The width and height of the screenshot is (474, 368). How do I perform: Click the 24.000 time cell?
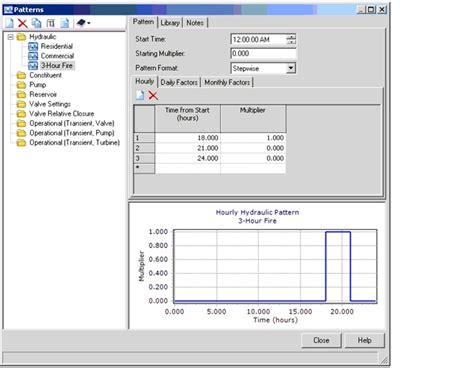(188, 158)
